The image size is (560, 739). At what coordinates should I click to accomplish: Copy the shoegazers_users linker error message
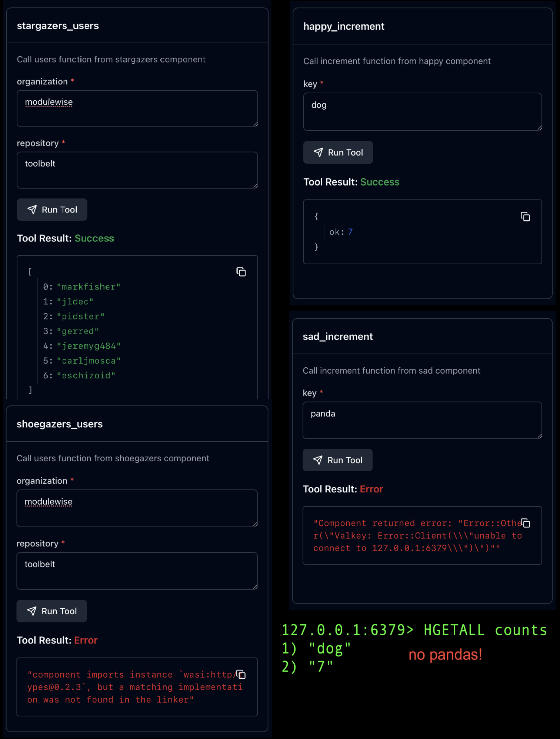coord(241,674)
